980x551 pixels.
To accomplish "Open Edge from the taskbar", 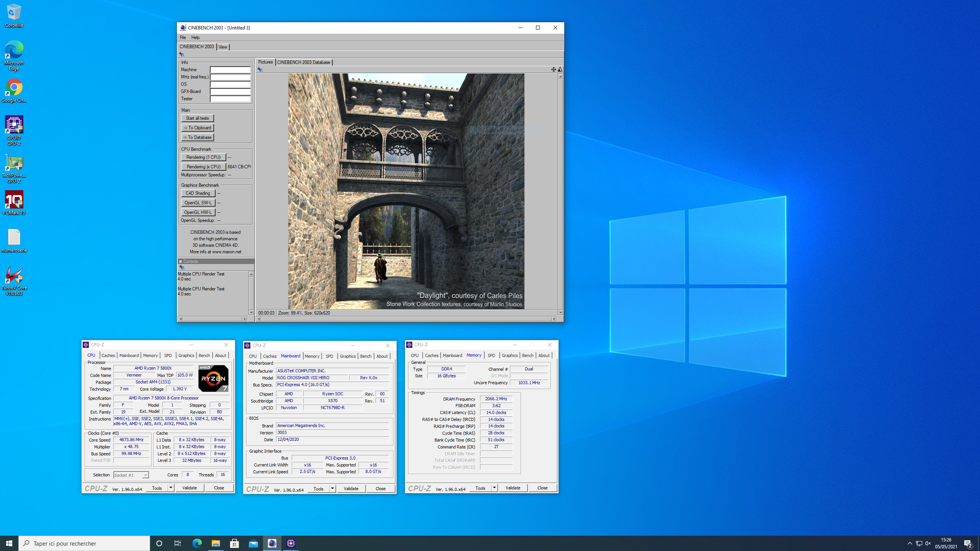I will click(x=197, y=543).
